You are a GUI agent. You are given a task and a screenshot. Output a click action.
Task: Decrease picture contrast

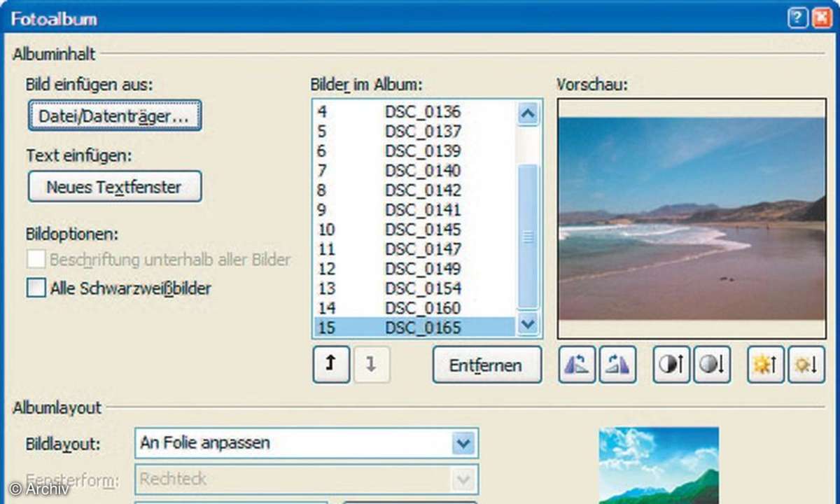712,364
